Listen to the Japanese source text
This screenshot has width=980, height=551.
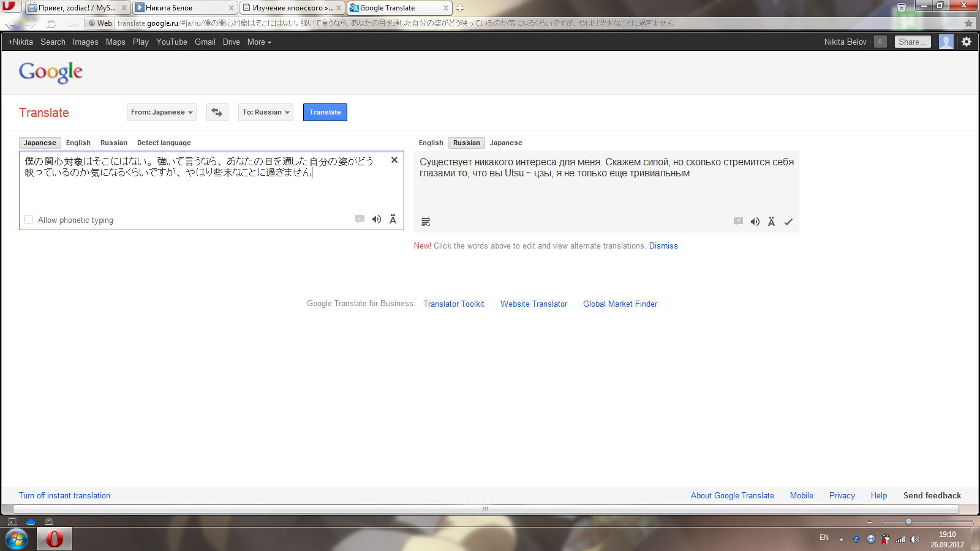pyautogui.click(x=377, y=219)
